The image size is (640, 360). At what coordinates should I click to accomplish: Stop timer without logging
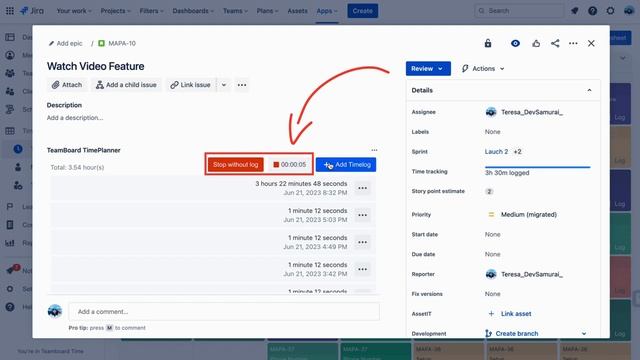(x=236, y=164)
